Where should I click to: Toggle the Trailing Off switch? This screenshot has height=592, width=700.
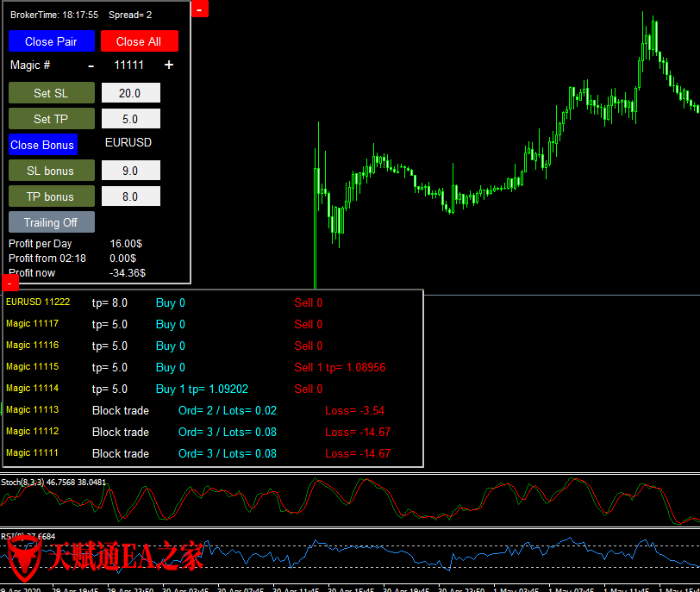point(51,222)
